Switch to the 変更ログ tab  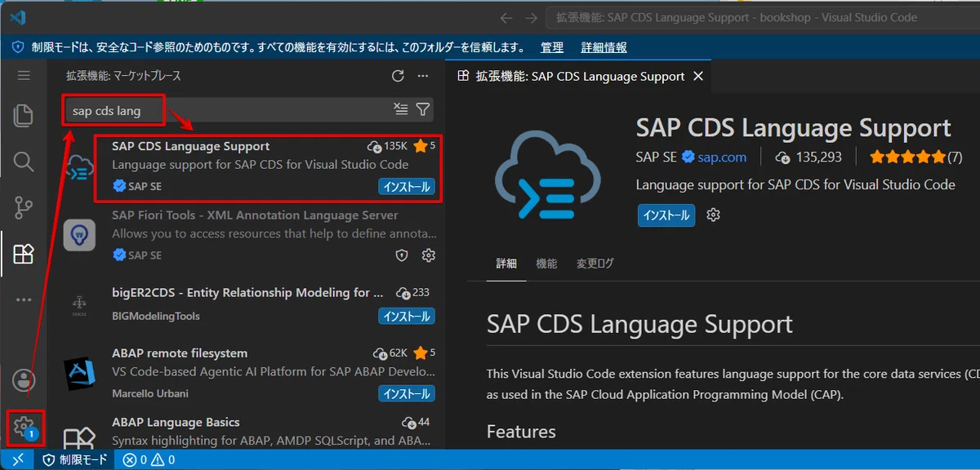coord(595,264)
